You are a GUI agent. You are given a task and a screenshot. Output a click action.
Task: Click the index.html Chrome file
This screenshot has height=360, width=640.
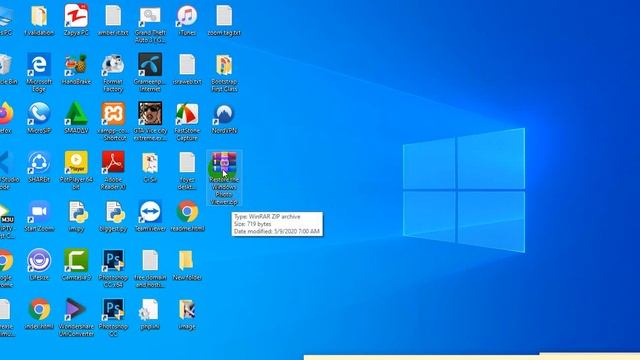pos(39,309)
